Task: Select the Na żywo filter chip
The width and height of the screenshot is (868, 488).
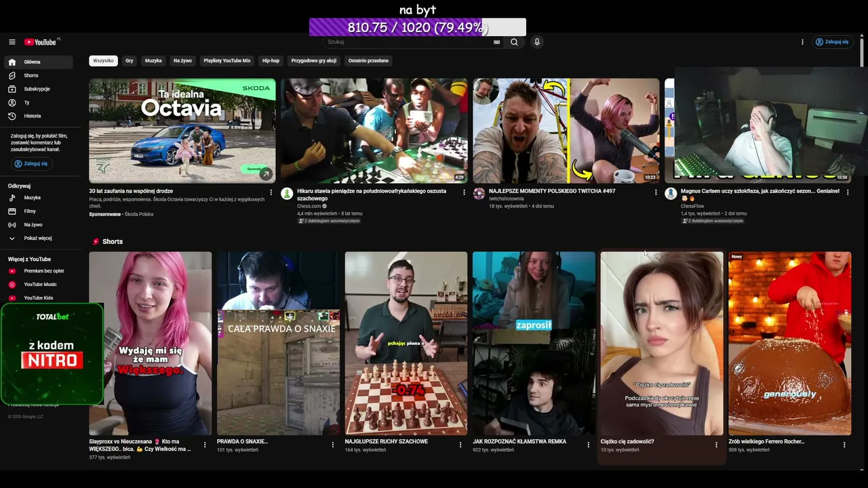Action: 182,61
